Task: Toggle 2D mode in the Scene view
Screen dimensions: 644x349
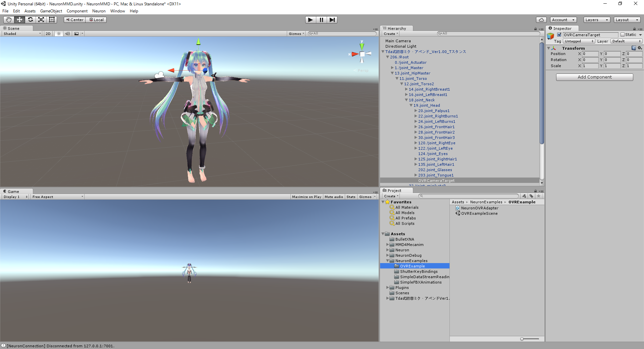Action: click(48, 34)
